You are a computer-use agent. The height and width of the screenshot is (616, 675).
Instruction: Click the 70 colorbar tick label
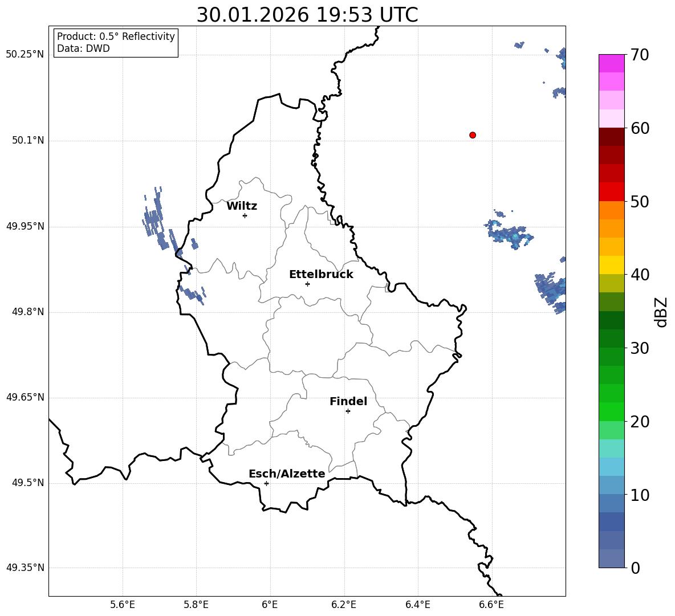click(x=640, y=55)
